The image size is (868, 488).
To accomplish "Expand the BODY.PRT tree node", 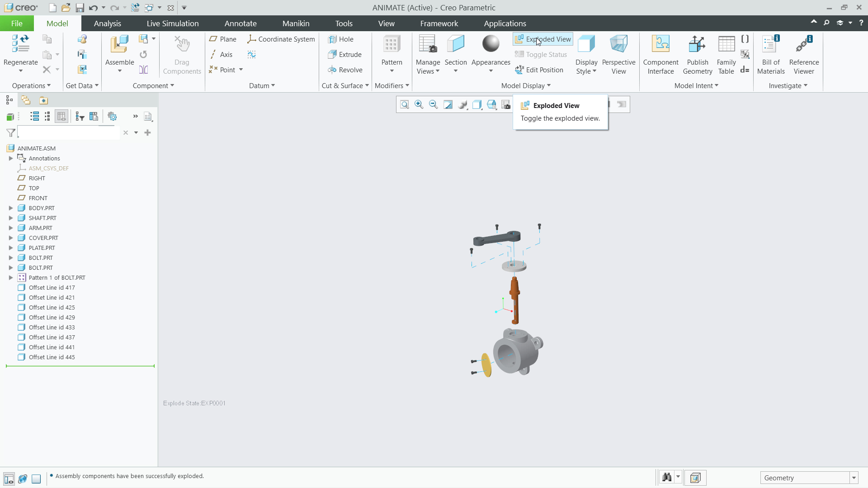I will pyautogui.click(x=11, y=208).
